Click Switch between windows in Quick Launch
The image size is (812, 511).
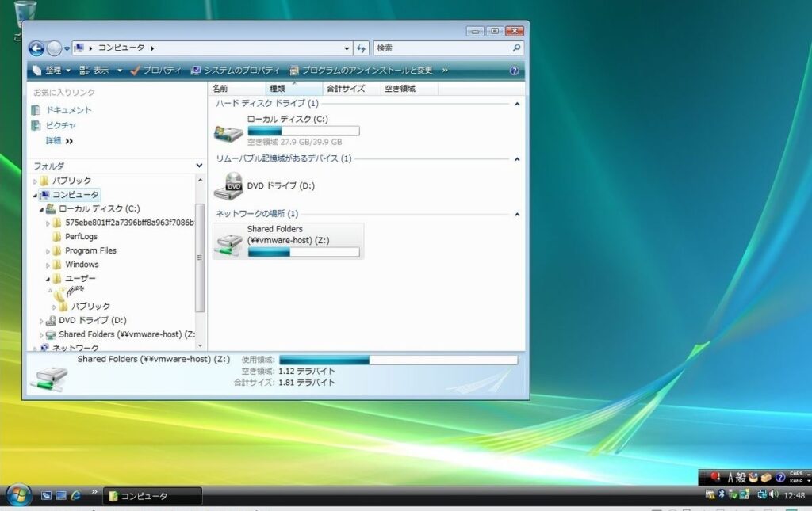(61, 495)
